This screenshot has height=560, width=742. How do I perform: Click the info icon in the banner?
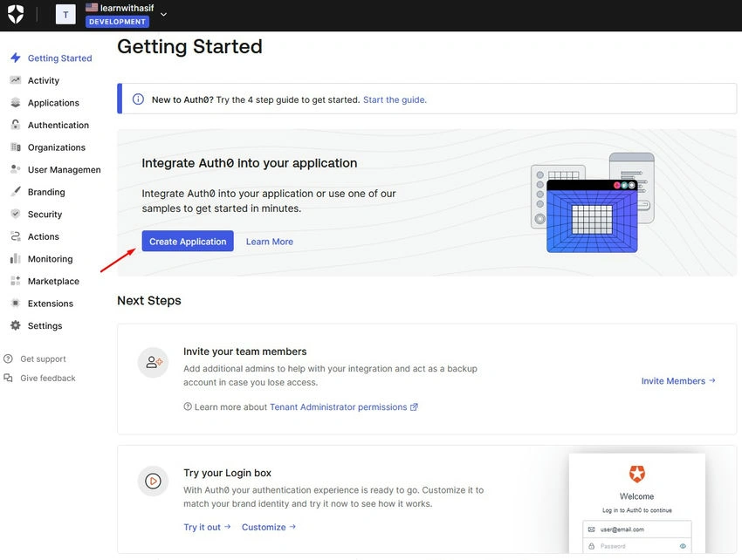coord(138,99)
